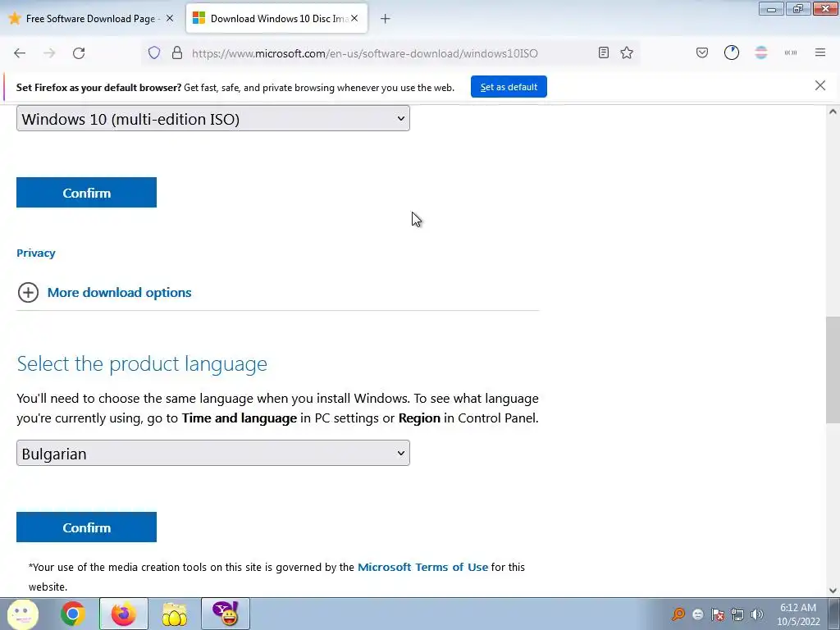Dismiss the default browser notification bar

point(820,85)
